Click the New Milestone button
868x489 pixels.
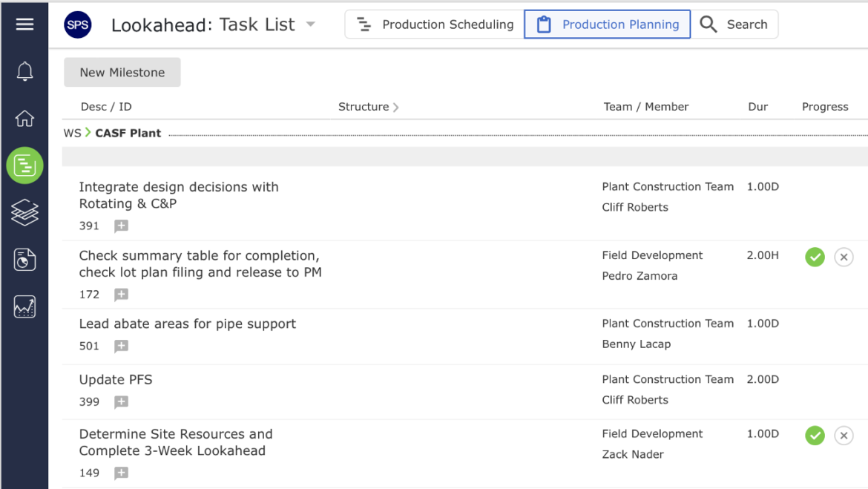[122, 72]
